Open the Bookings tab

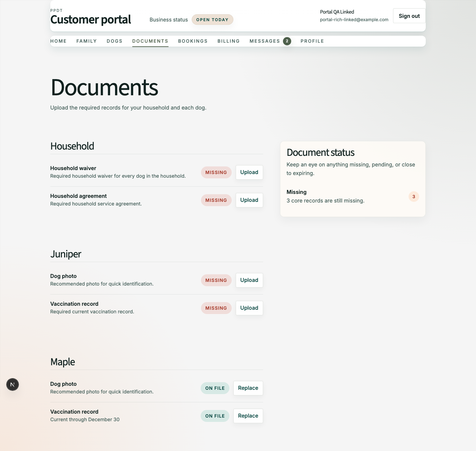click(x=193, y=41)
